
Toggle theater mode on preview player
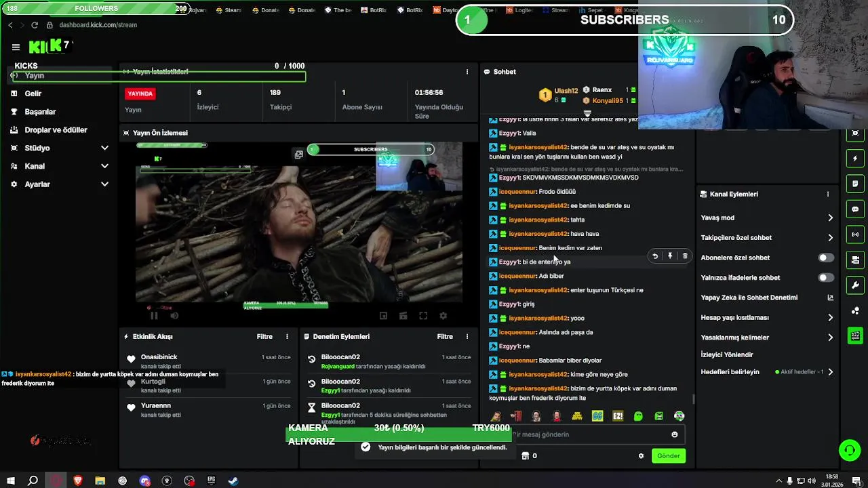403,315
